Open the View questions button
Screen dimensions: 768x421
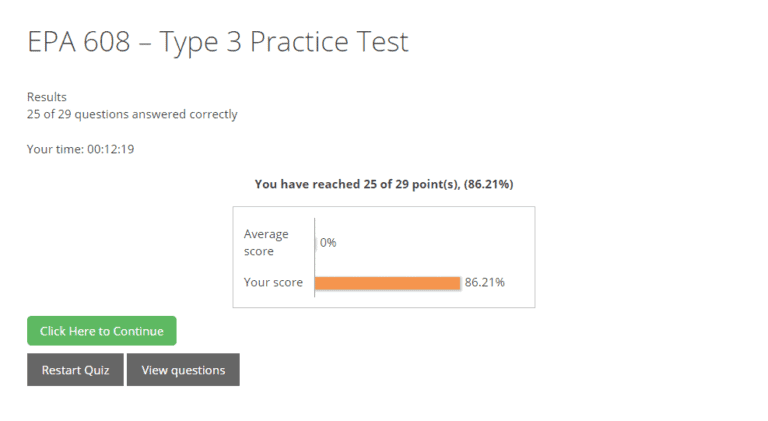183,370
